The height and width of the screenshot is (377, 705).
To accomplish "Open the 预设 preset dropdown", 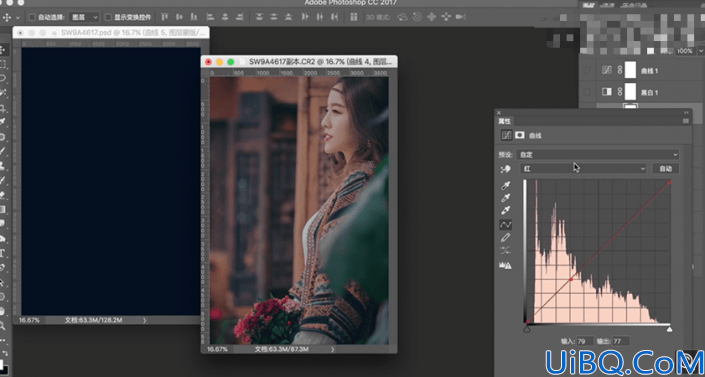I will [x=598, y=154].
